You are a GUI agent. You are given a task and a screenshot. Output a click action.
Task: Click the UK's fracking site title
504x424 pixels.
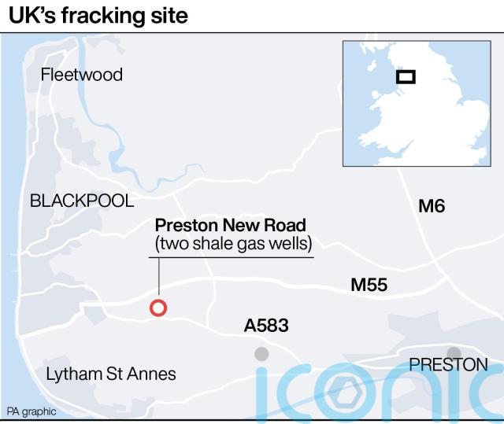(x=98, y=16)
